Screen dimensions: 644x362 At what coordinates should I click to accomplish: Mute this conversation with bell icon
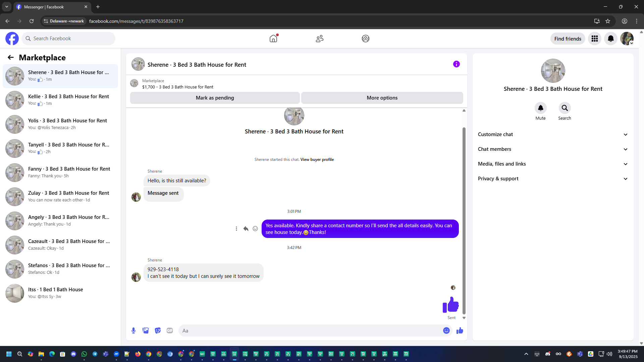tap(540, 108)
